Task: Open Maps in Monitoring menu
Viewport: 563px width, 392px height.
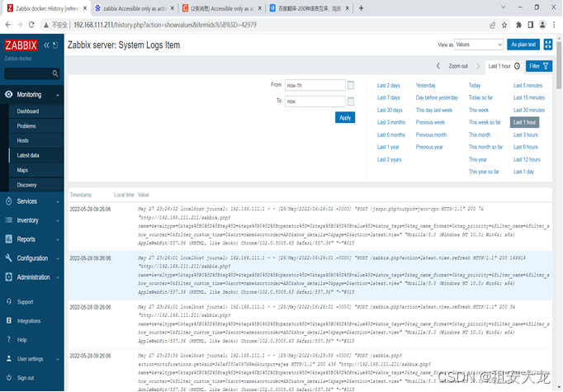Action: tap(22, 170)
